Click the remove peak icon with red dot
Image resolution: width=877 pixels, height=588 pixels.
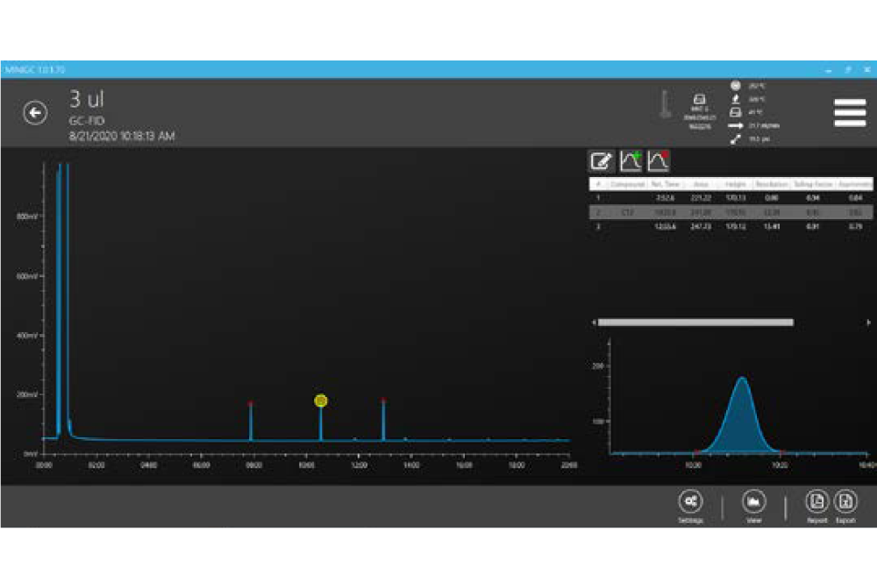658,160
